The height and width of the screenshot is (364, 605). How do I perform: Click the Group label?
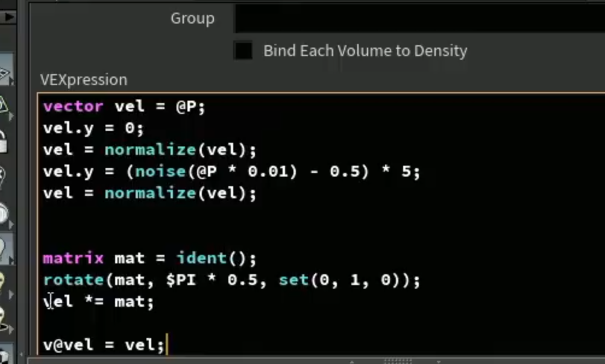193,18
